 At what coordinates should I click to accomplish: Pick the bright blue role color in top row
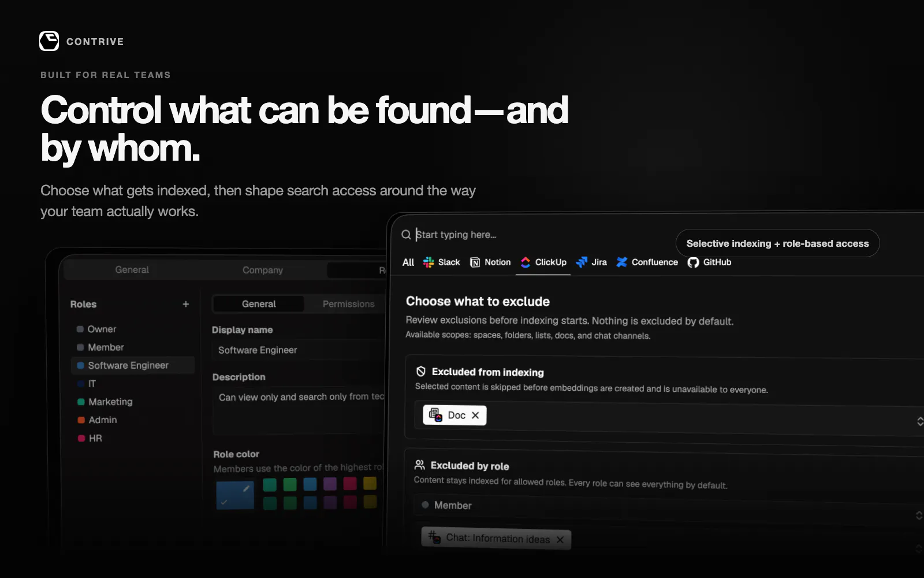pos(310,484)
